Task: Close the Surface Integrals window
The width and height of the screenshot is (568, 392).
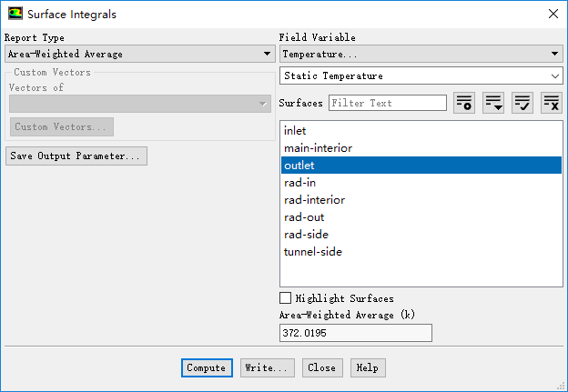Action: point(553,15)
